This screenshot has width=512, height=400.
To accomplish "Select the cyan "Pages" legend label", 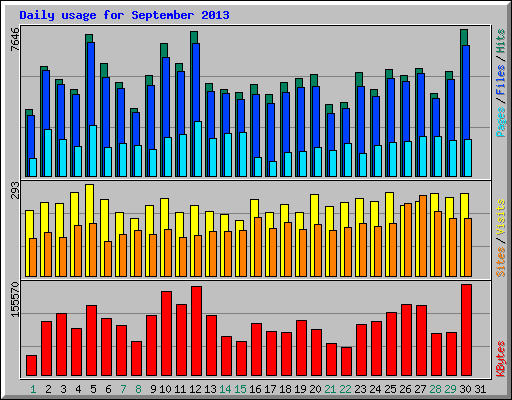I will point(500,122).
